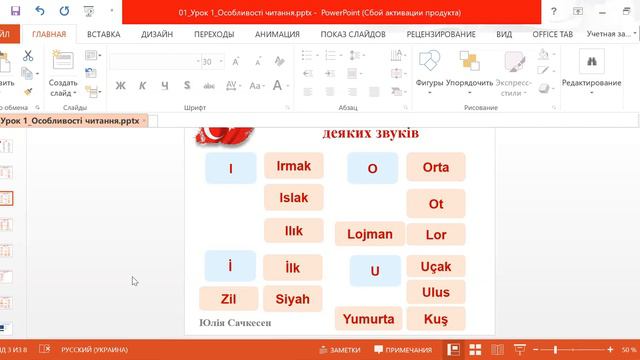Open the Section options icon
This screenshot has width=640, height=360.
point(93,92)
